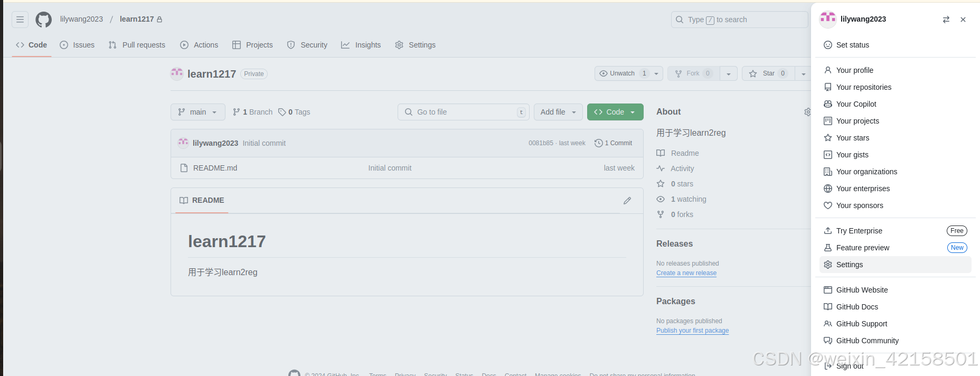Edit About details with gear icon
The image size is (980, 376).
pos(807,112)
